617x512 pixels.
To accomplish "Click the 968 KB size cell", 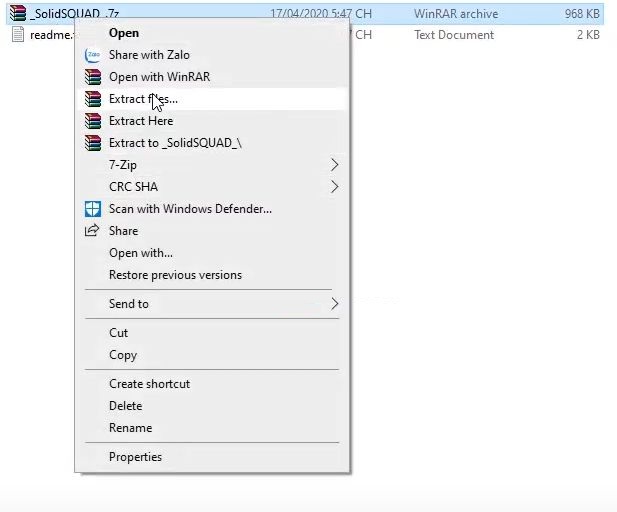I will (x=582, y=14).
